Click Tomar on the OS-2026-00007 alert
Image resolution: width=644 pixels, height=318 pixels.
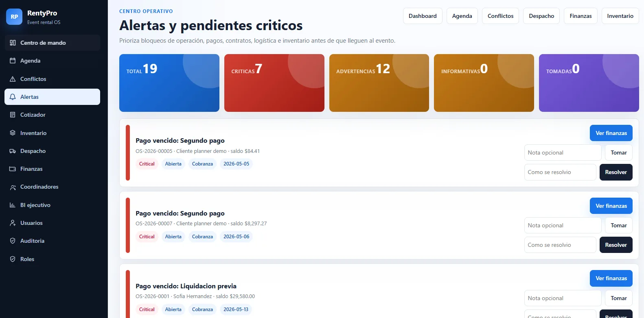[619, 225]
